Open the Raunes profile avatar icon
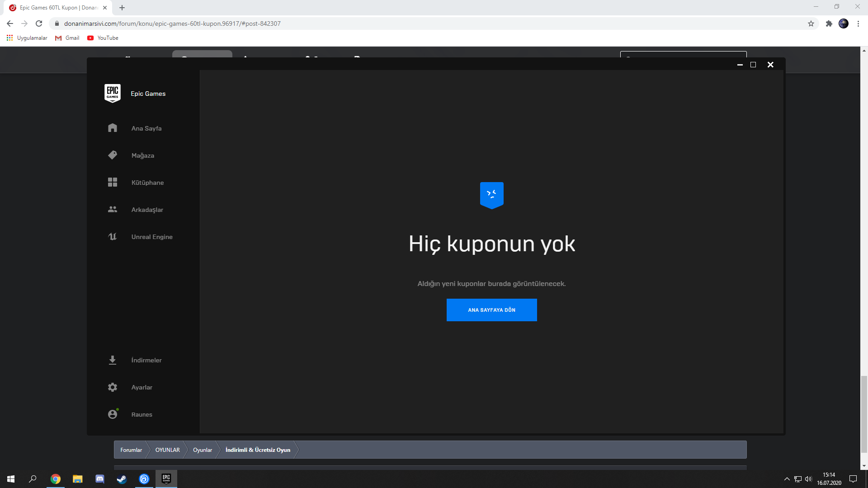Image resolution: width=868 pixels, height=488 pixels. point(113,414)
